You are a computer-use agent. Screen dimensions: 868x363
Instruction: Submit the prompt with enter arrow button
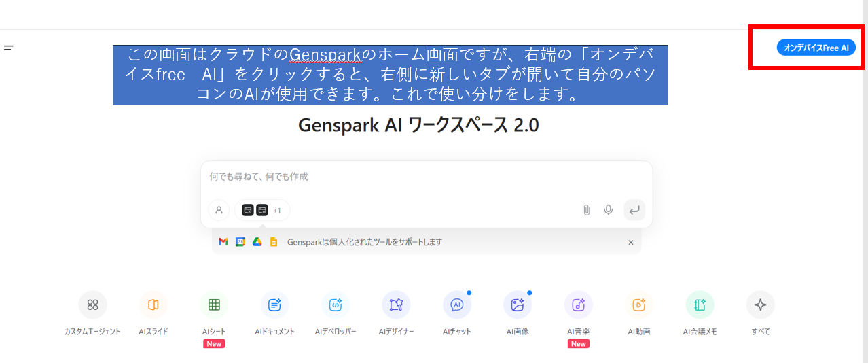634,211
